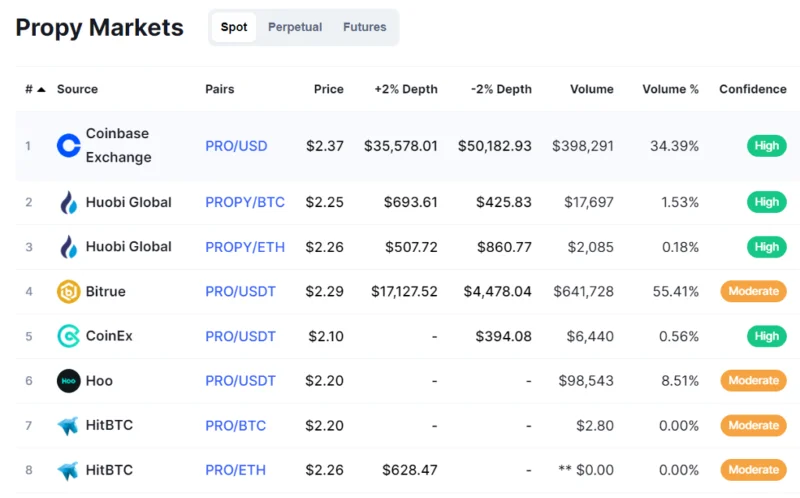This screenshot has height=498, width=800.
Task: Click the $398,291 volume value
Action: 583,146
